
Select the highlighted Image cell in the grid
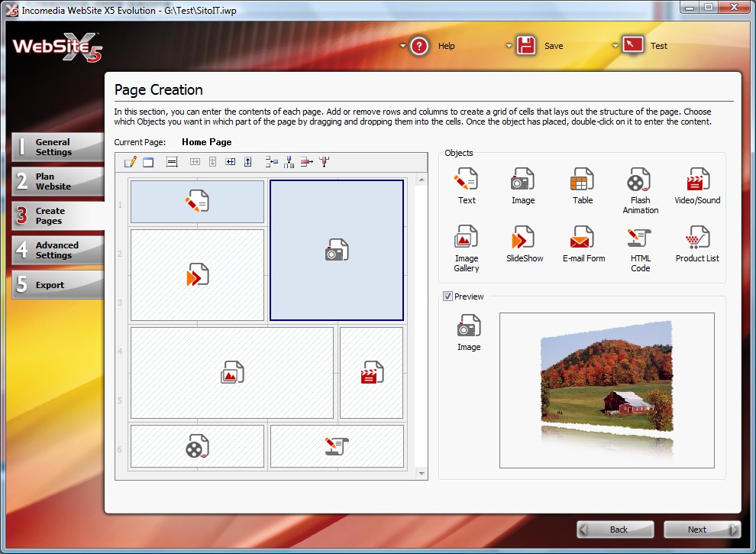(337, 250)
